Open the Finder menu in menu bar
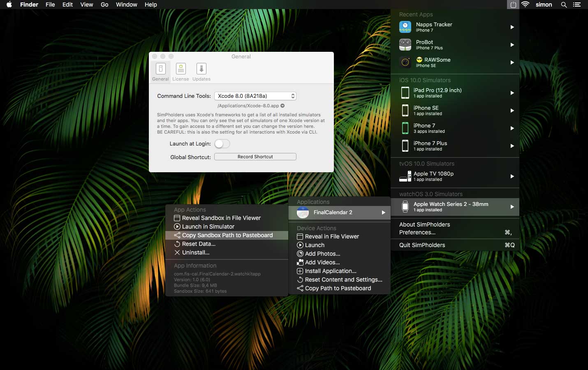The height and width of the screenshot is (370, 588). coord(29,5)
